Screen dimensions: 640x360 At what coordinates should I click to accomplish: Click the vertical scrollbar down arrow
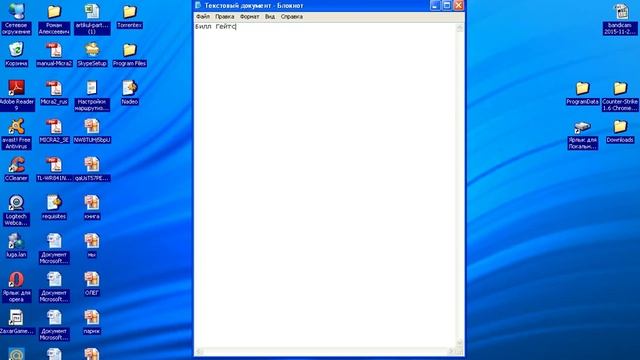[460, 343]
